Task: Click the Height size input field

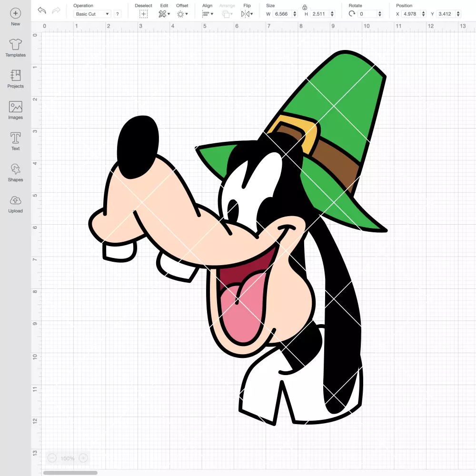Action: click(x=320, y=14)
